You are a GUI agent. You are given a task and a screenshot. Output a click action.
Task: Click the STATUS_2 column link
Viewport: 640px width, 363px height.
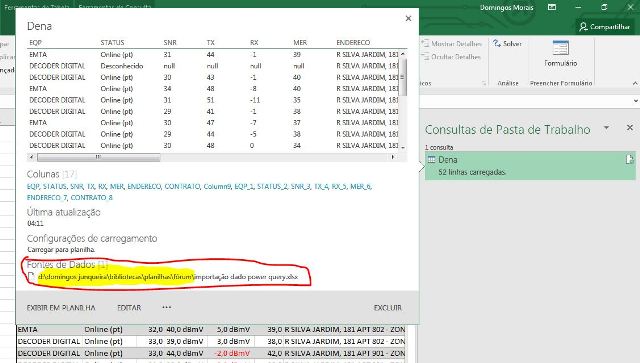click(x=272, y=187)
